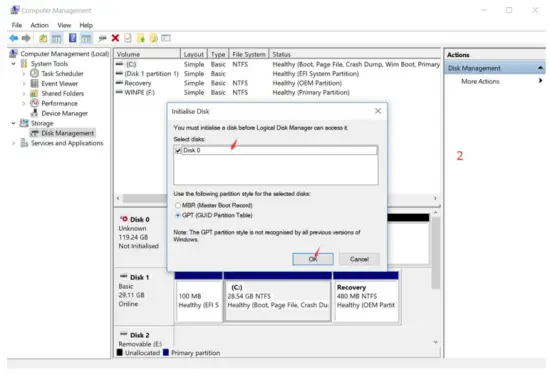The width and height of the screenshot is (550, 375).
Task: Click volume list right scroll arrow
Action: click(435, 198)
